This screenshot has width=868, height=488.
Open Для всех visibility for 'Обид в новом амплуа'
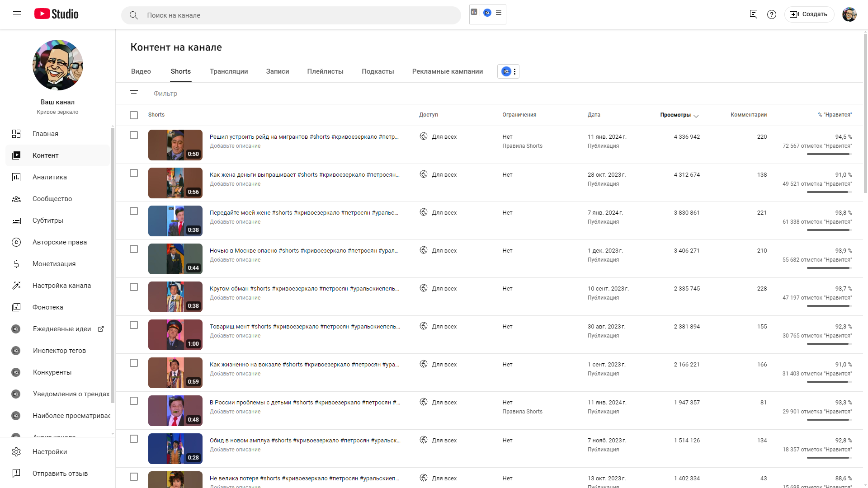pyautogui.click(x=444, y=441)
